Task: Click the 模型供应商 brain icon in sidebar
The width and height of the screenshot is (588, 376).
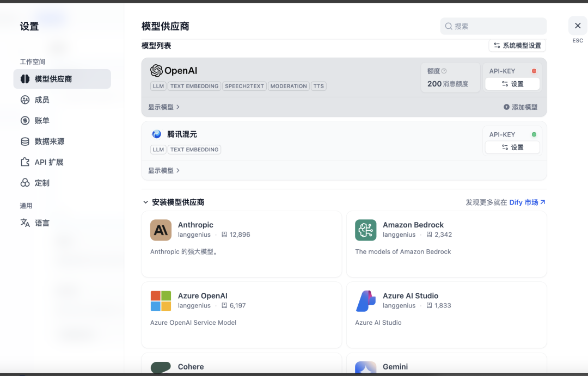Action: click(x=25, y=79)
